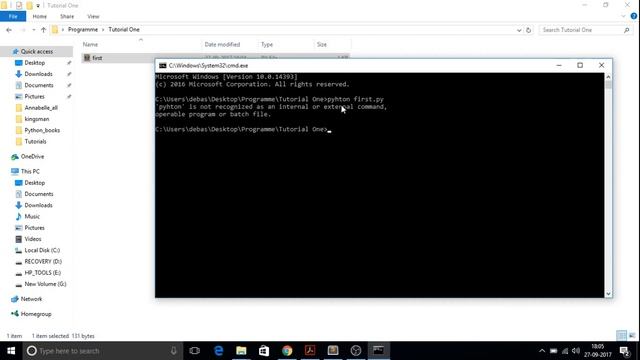The width and height of the screenshot is (640, 360).
Task: Select Homegroup in the sidebar
Action: pyautogui.click(x=36, y=314)
